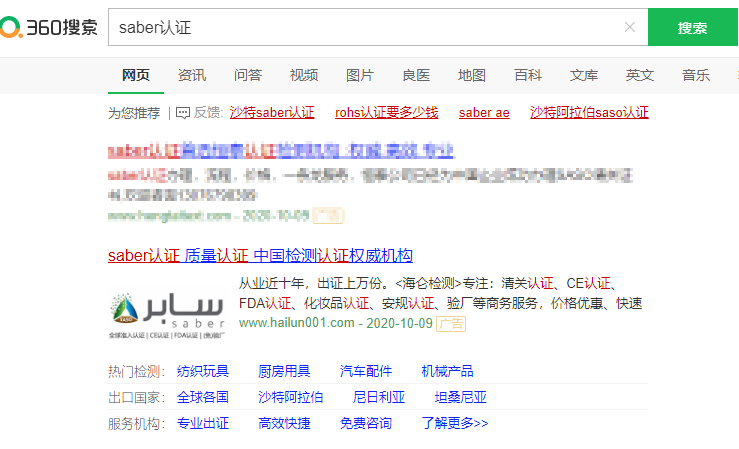Image resolution: width=739 pixels, height=449 pixels.
Task: Clear the search box with the X icon
Action: click(x=629, y=27)
